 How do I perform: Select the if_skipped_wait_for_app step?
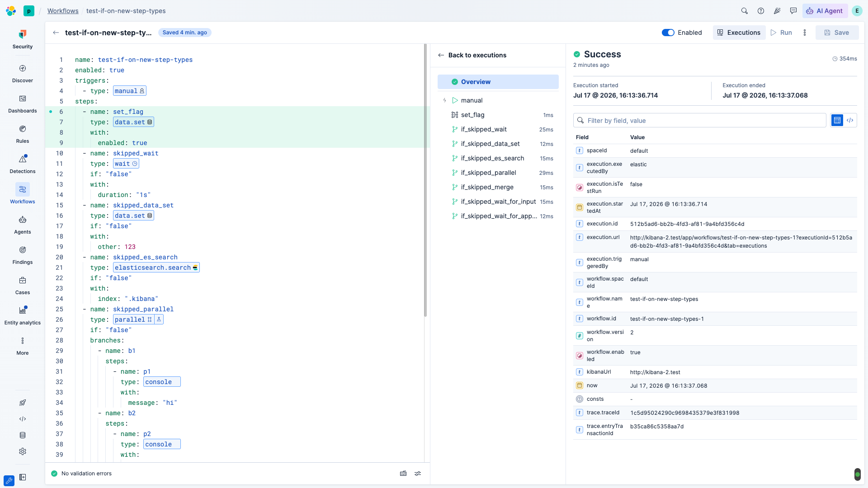pyautogui.click(x=498, y=216)
